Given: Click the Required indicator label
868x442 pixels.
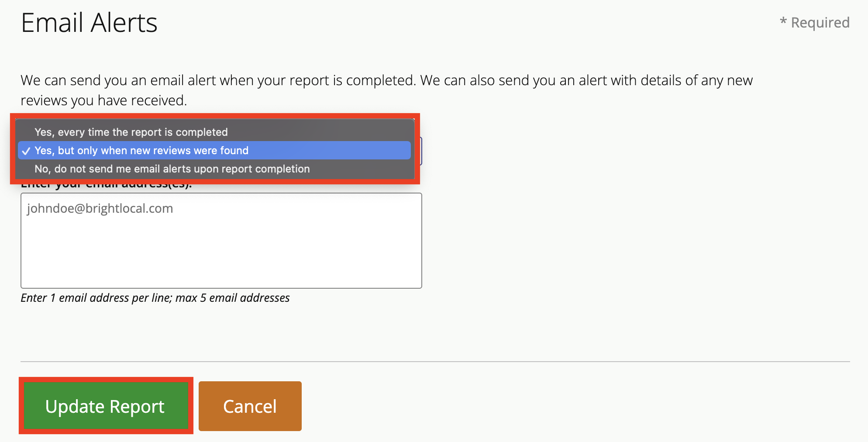Looking at the screenshot, I should click(x=815, y=22).
